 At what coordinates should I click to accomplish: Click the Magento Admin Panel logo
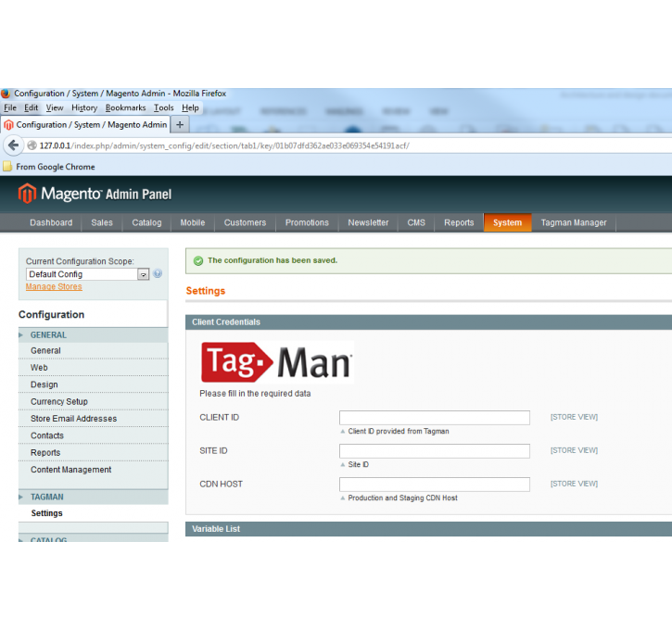95,194
